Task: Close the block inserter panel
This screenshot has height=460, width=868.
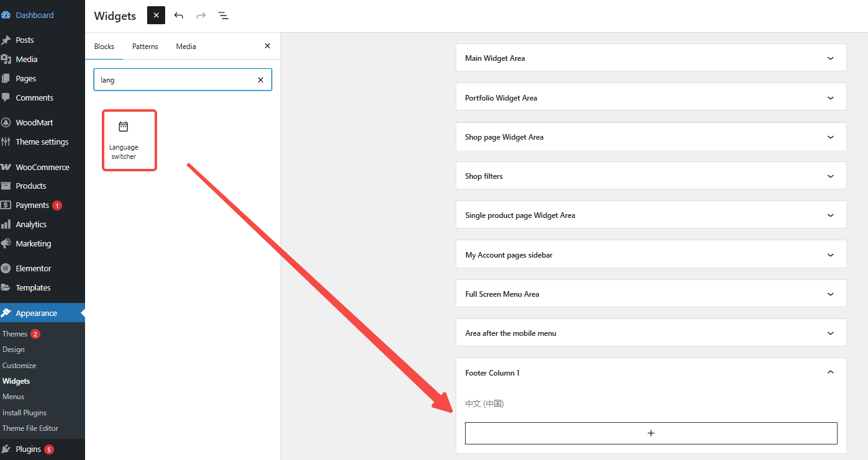Action: point(268,46)
